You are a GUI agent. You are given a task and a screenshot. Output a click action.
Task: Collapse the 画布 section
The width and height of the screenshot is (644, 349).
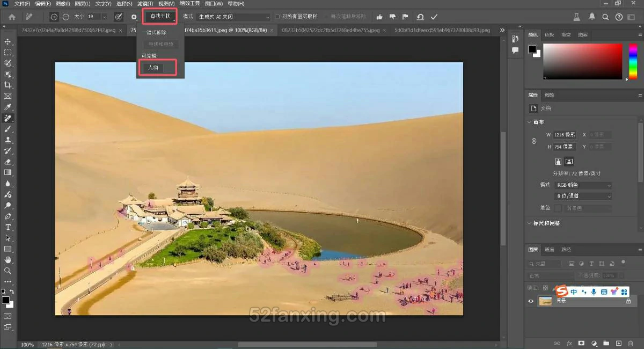pyautogui.click(x=530, y=122)
